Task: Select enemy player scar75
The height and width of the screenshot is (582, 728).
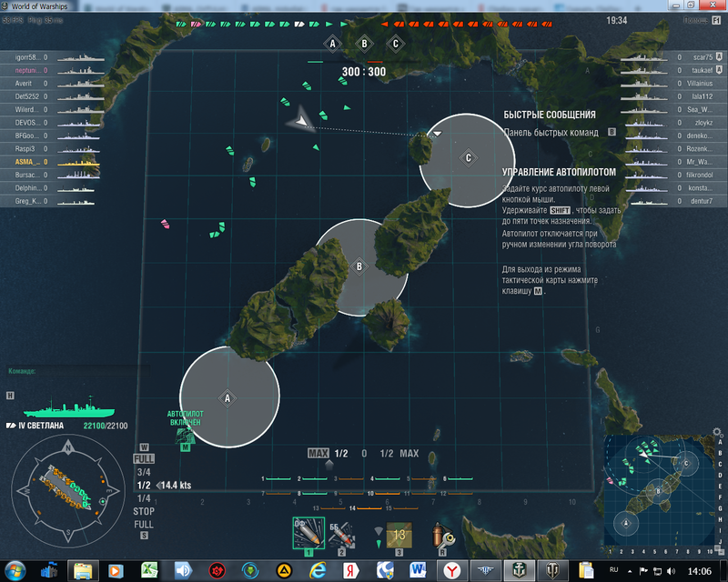Action: click(673, 57)
